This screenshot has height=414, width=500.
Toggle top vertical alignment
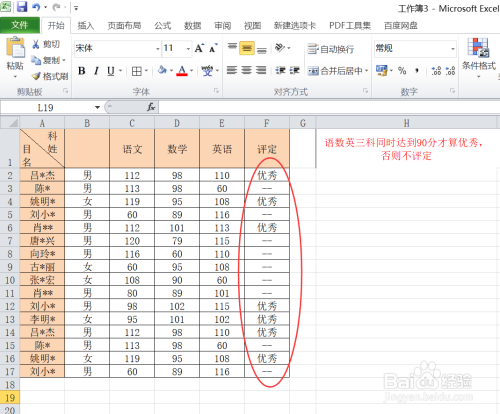[x=232, y=48]
